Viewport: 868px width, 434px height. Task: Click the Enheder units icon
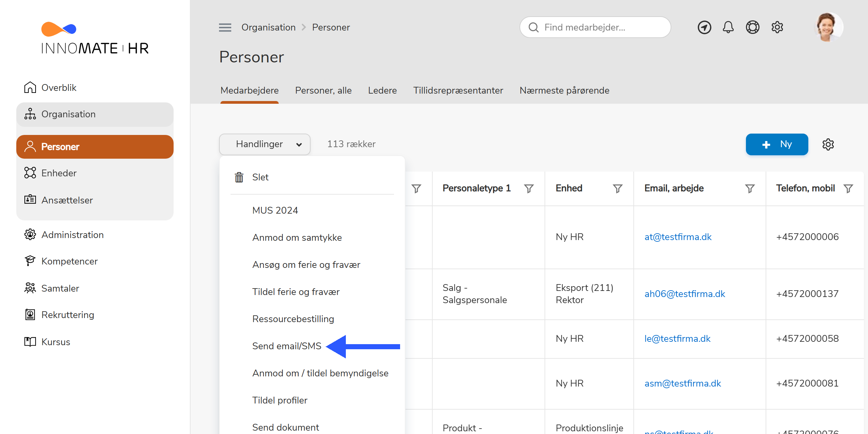coord(30,173)
